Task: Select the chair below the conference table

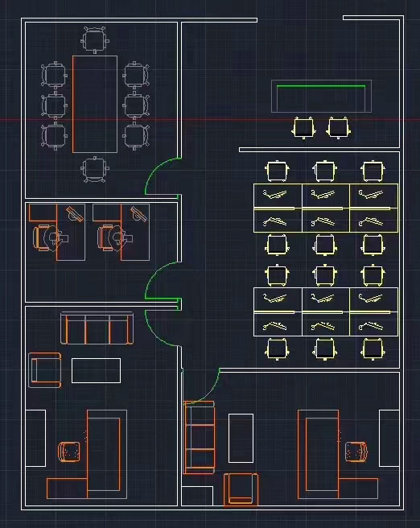Action: 95,169
